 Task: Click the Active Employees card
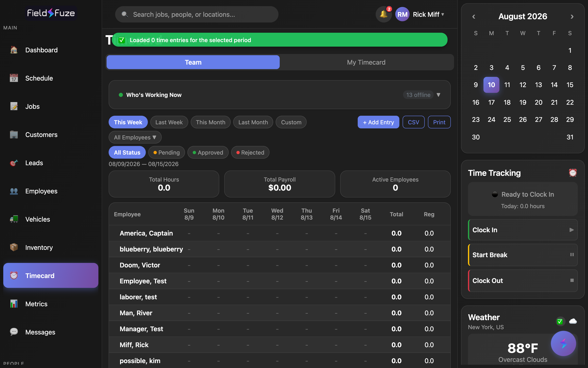(x=395, y=184)
